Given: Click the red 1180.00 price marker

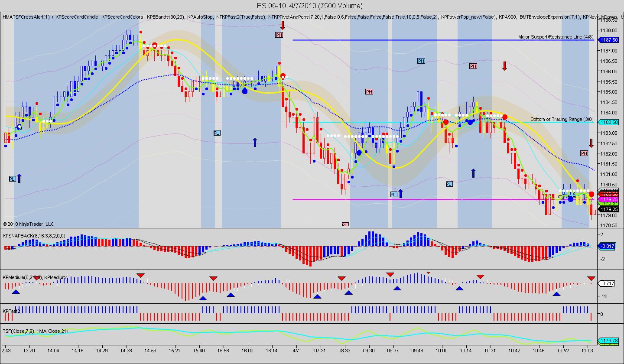Looking at the screenshot, I should (x=608, y=194).
